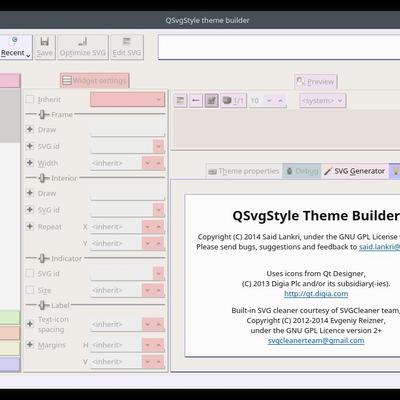Click the Width down arrow
The image size is (400, 400).
pos(147,163)
